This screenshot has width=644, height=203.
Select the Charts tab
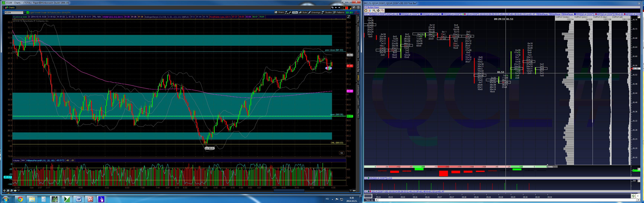10,8
